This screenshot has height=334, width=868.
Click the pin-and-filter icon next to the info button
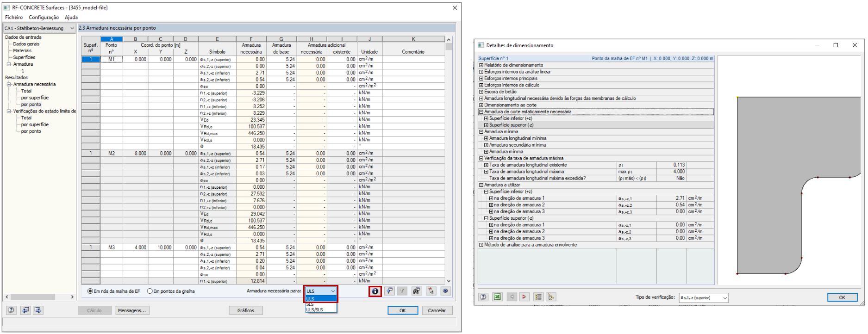[x=389, y=291]
